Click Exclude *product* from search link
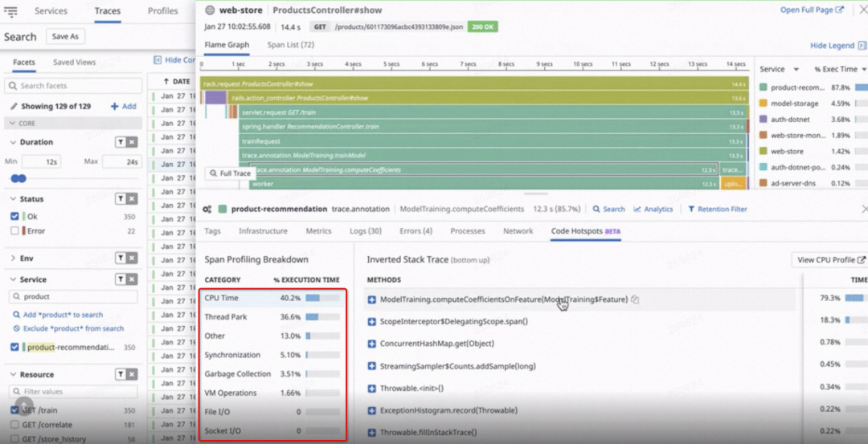This screenshot has width=868, height=444. 68,328
